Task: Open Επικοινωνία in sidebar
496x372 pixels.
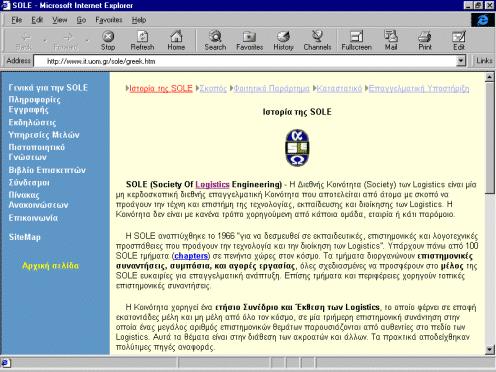Action: [33, 218]
